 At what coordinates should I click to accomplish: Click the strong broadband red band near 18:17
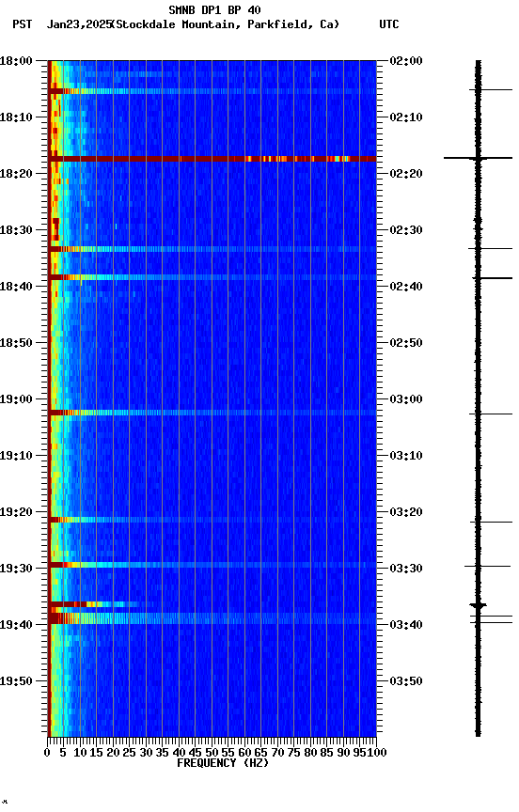(212, 159)
